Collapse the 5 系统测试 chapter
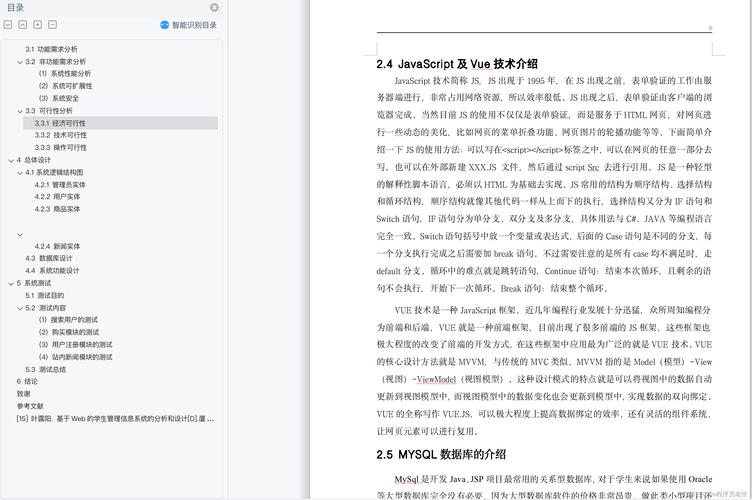Screen dimensions: 752x500 coord(11,284)
